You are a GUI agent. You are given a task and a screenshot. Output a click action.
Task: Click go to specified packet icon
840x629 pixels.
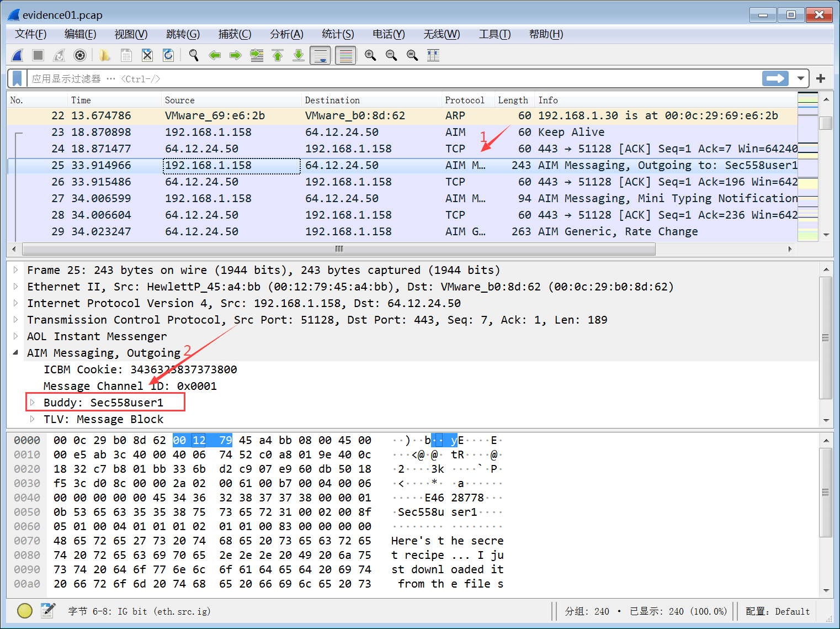tap(257, 55)
